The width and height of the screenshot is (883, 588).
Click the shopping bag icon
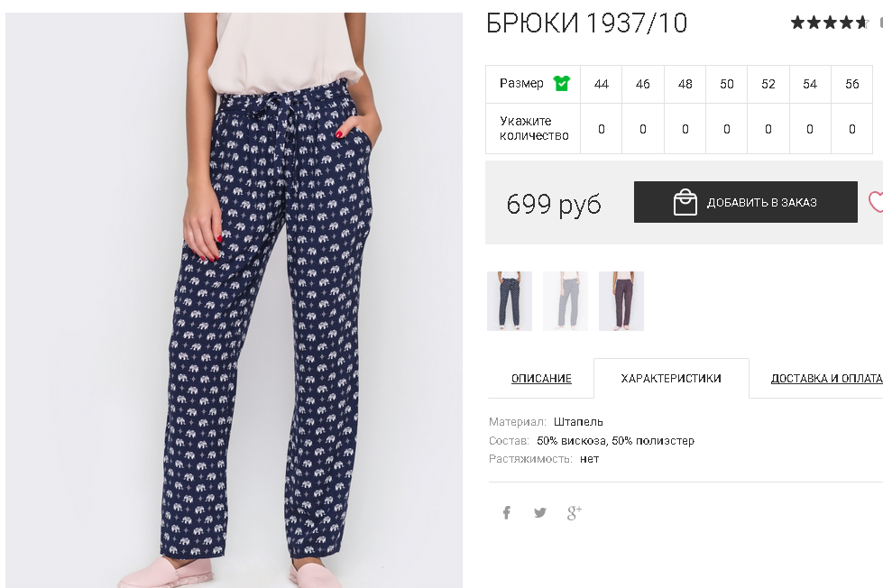685,202
